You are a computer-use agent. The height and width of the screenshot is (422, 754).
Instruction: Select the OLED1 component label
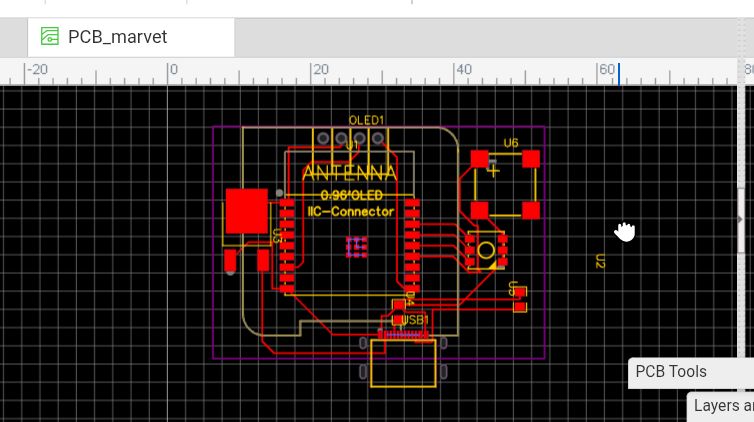(366, 120)
